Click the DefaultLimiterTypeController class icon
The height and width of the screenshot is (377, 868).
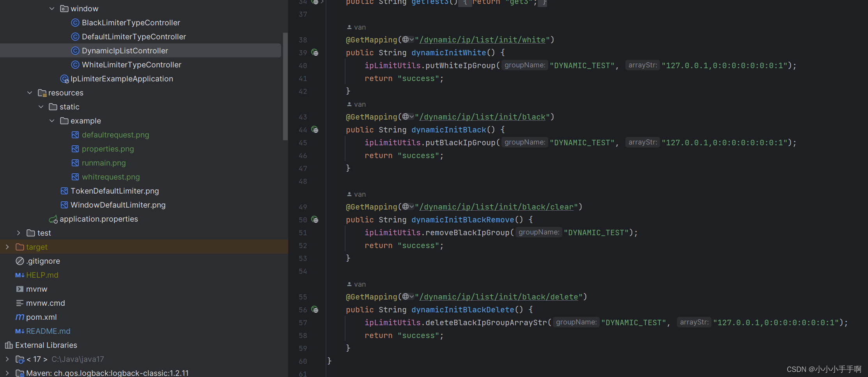point(75,37)
